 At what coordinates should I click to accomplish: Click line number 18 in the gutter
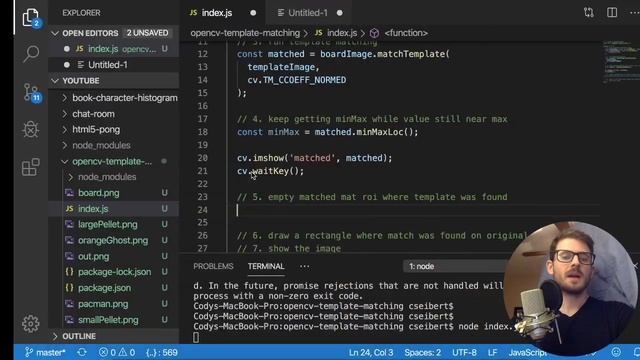[202, 132]
